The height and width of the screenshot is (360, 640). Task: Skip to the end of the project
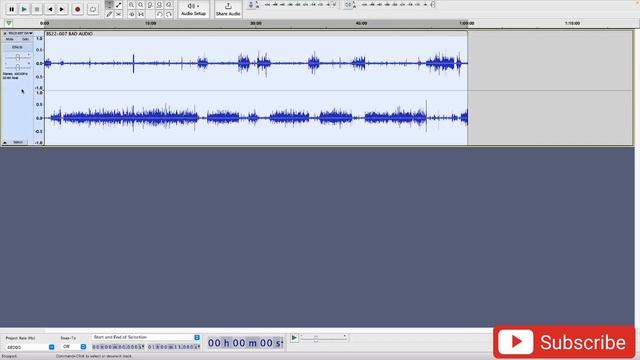click(x=62, y=9)
